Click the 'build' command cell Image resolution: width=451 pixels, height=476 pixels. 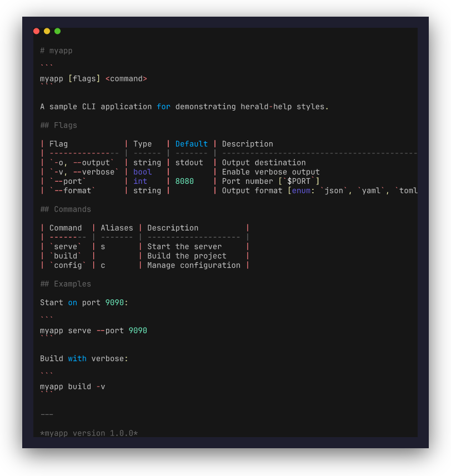pos(66,256)
